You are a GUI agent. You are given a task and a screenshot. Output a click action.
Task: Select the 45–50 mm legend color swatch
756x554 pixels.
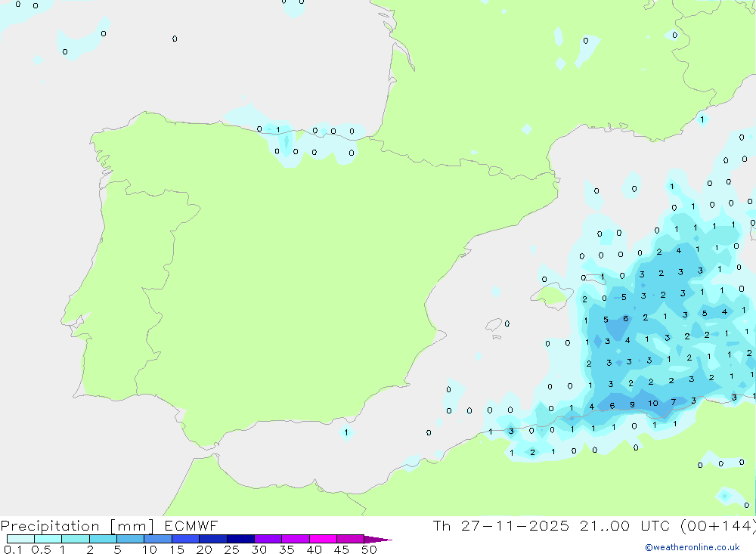click(351, 539)
